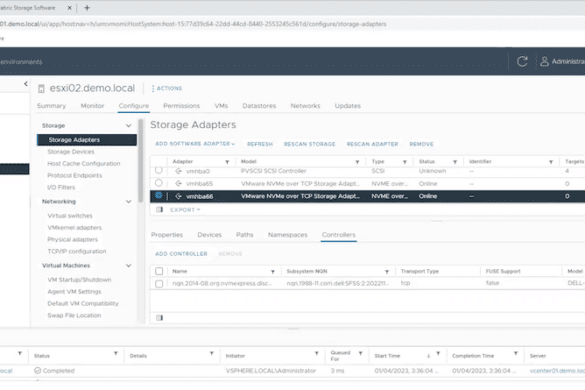585x390 pixels.
Task: Open the Export dropdown
Action: coord(185,210)
